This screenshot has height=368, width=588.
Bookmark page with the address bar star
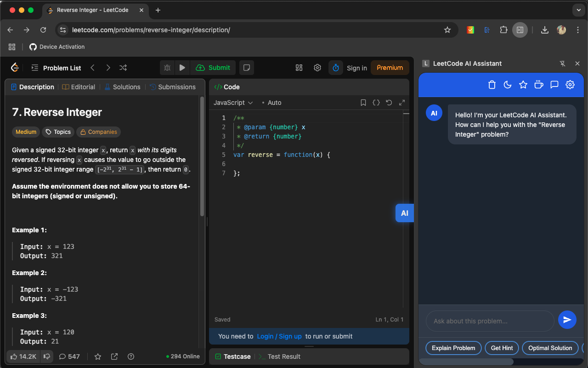[447, 30]
